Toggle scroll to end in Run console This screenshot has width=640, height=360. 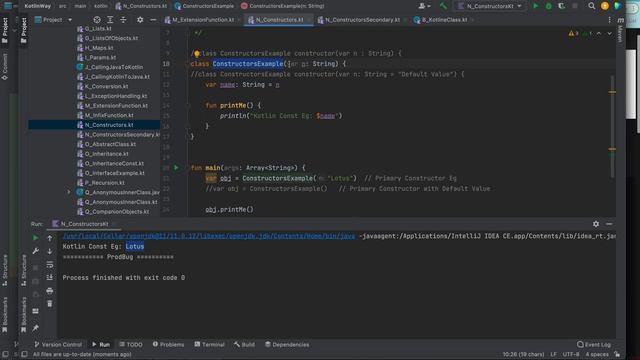tap(50, 278)
